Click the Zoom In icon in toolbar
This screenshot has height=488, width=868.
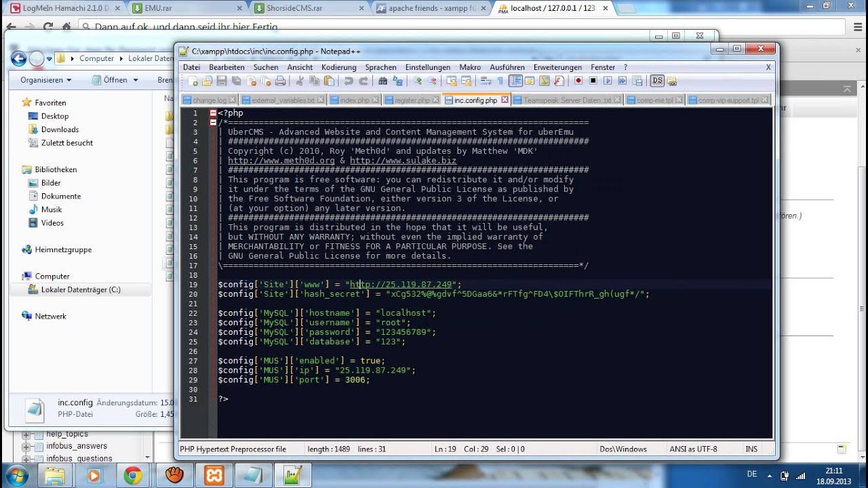pos(417,81)
